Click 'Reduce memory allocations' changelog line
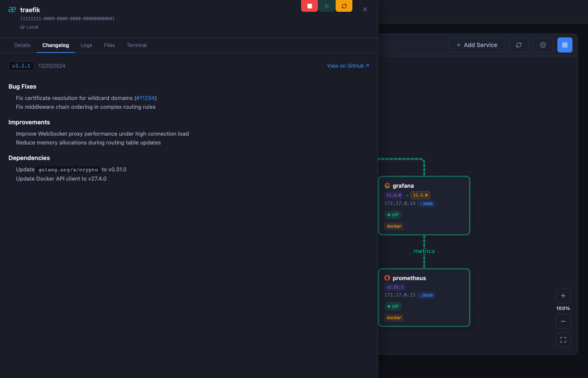Screen dimensions: 588x378 [89, 142]
